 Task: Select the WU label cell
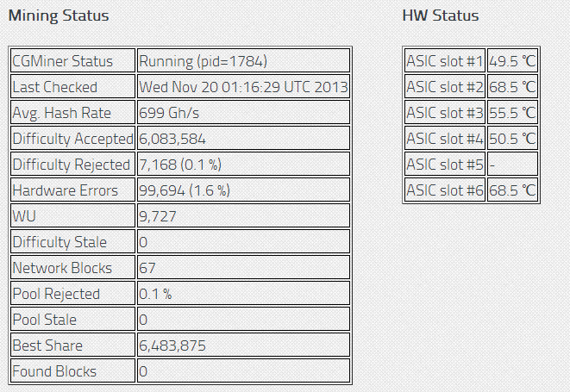72,215
